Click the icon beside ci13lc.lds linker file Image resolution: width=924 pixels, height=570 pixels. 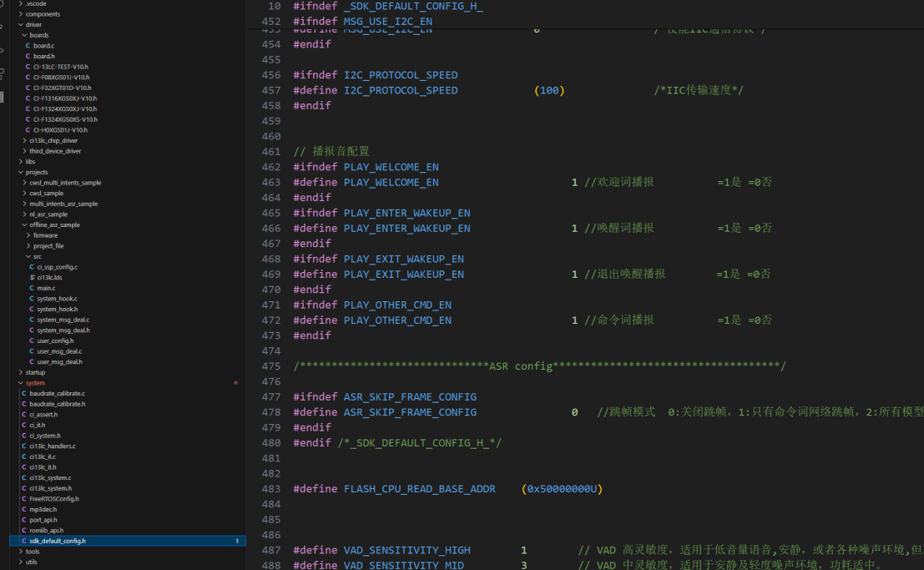tap(32, 278)
